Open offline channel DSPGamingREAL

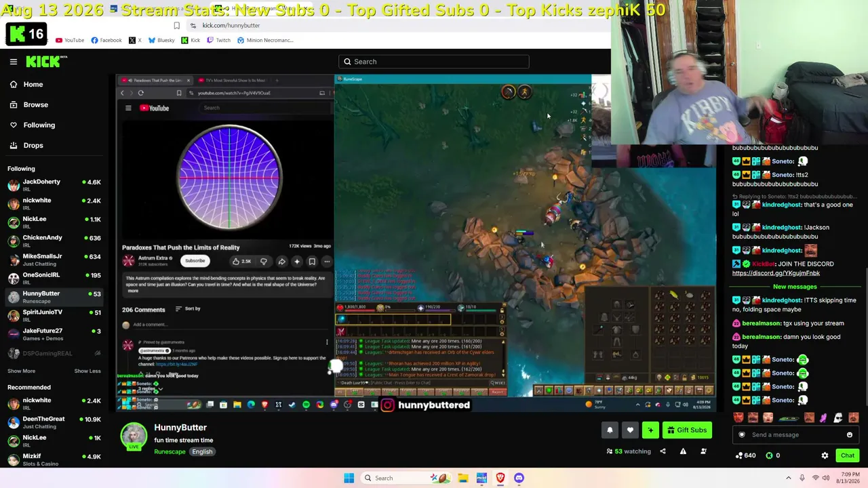[54, 353]
